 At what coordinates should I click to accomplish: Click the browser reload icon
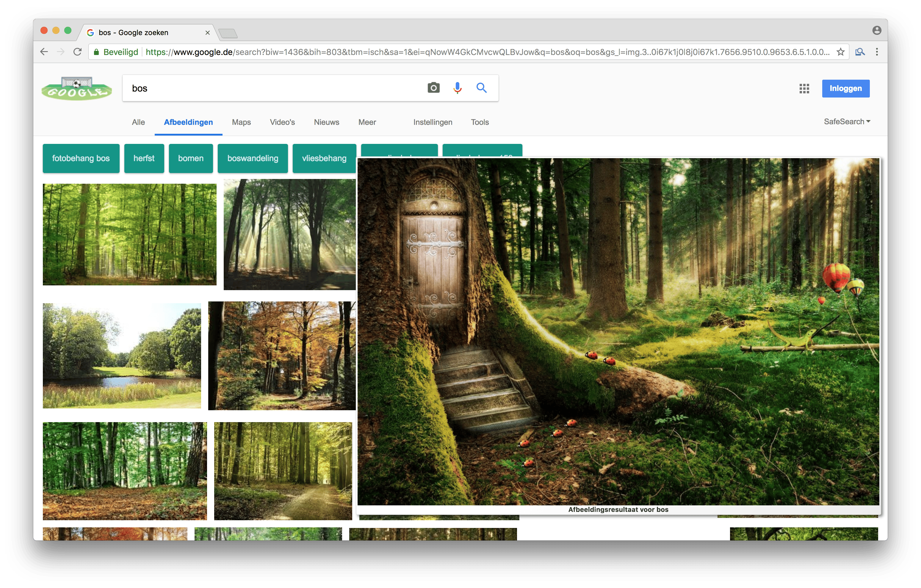click(x=78, y=52)
